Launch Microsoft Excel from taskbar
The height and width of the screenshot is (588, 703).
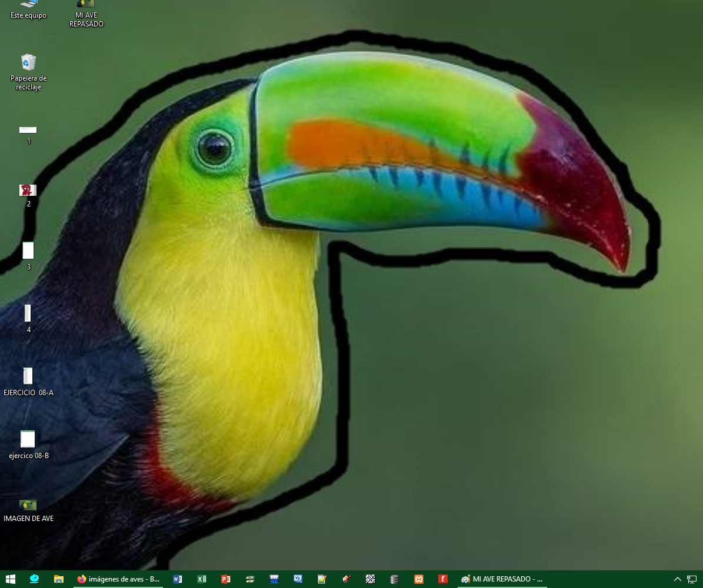[x=202, y=579]
